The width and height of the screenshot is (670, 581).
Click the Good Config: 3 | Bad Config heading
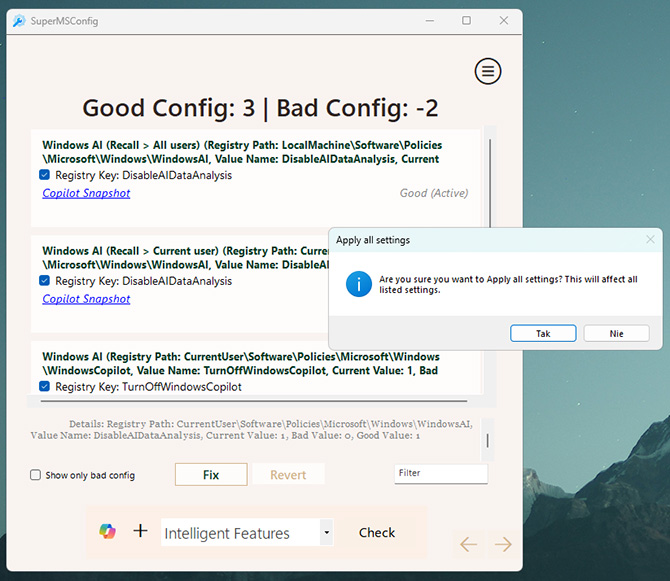tap(260, 108)
